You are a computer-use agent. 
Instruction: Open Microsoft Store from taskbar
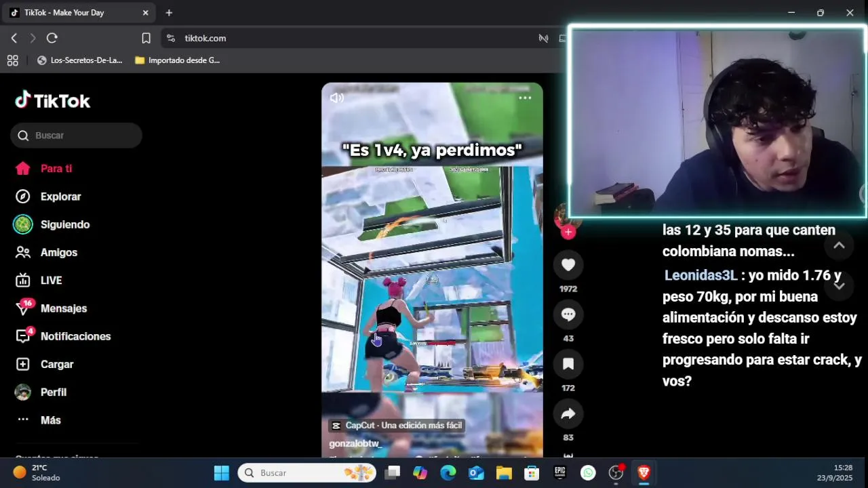coord(532,472)
